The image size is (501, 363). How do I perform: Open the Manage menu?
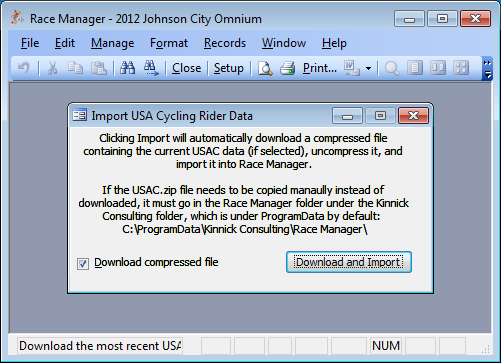pyautogui.click(x=113, y=43)
